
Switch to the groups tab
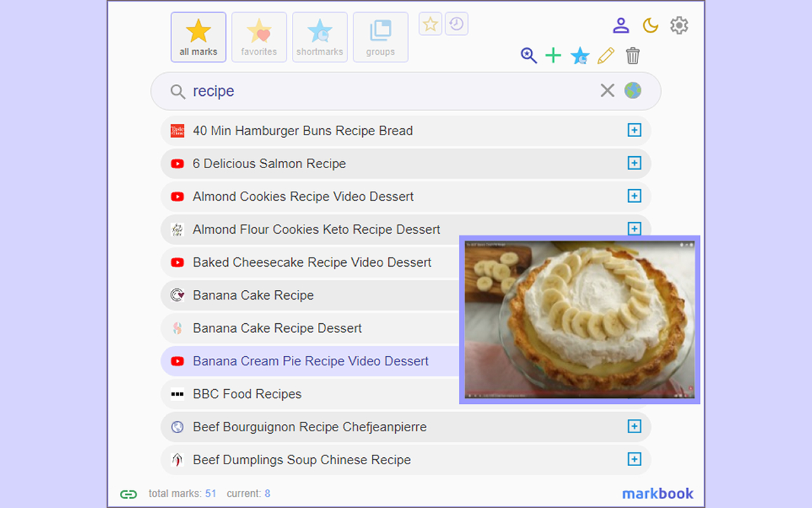click(x=380, y=37)
